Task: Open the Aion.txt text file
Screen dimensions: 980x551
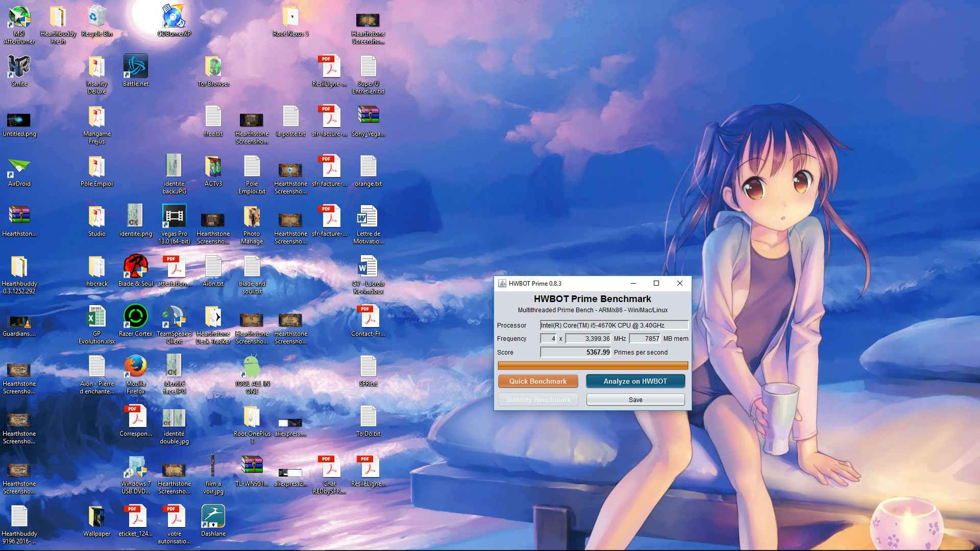Action: [x=213, y=270]
